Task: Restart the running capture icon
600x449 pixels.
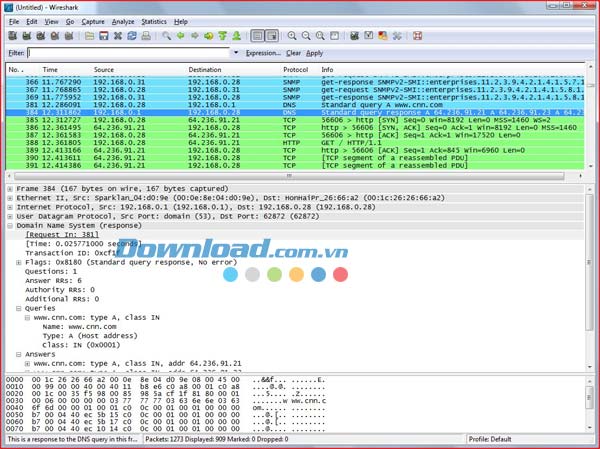Action: [x=69, y=36]
